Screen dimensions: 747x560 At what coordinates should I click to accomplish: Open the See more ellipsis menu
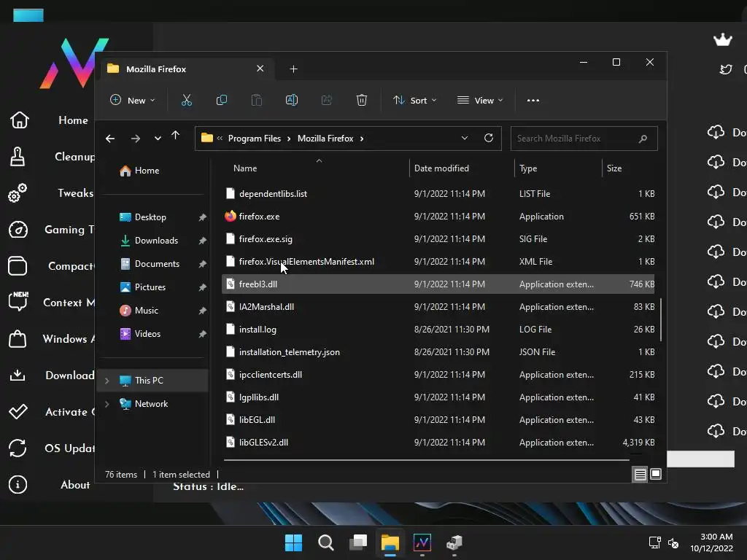point(533,101)
